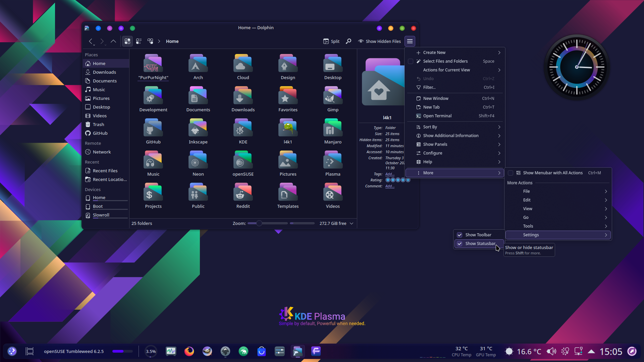The image size is (644, 362).
Task: Open the Gimp folder
Action: 333,99
